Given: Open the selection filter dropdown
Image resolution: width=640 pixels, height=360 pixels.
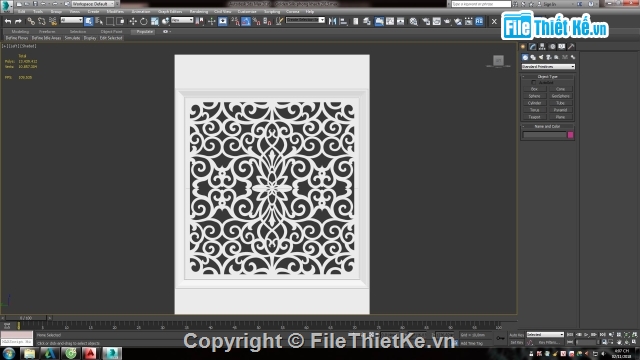Looking at the screenshot, I should tap(71, 20).
